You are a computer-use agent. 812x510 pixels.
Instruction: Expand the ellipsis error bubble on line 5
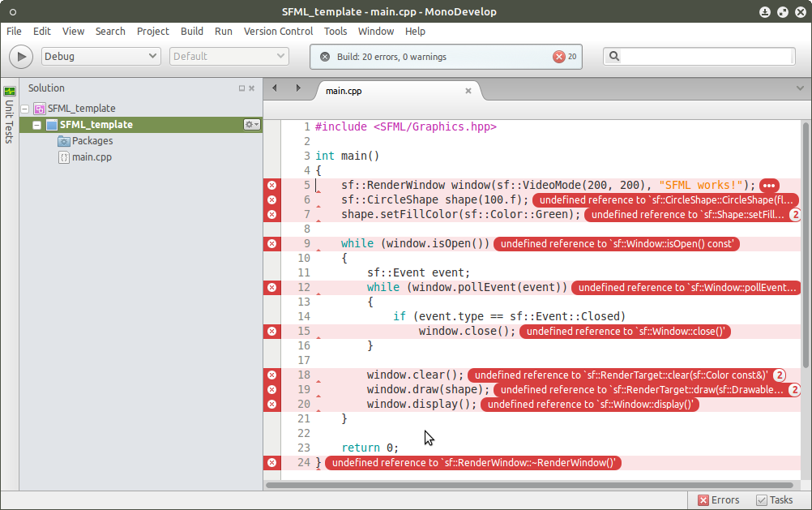point(769,186)
